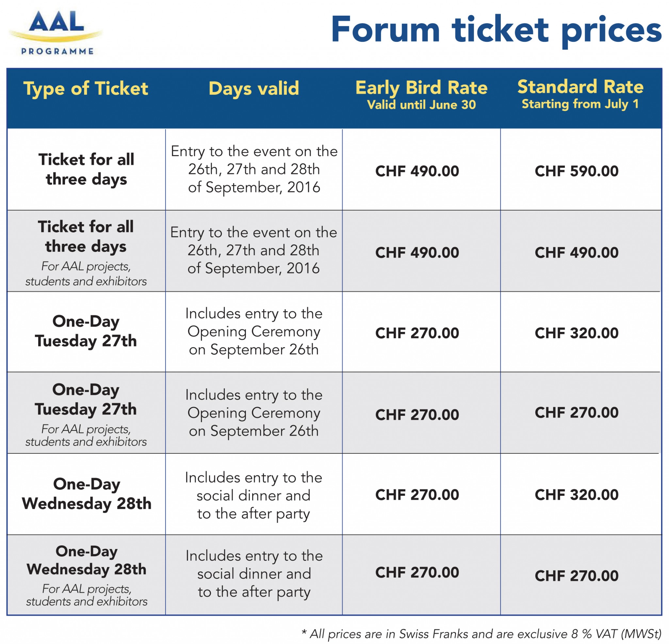This screenshot has width=669, height=644.
Task: Click CHF 320.00 for One-Day Tuesday 27th
Action: [x=577, y=333]
